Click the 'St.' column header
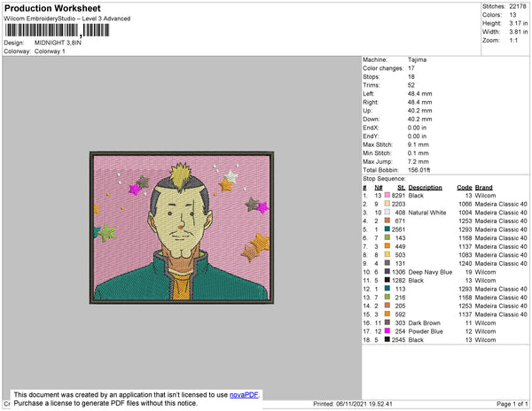The height and width of the screenshot is (411, 532). pyautogui.click(x=402, y=188)
